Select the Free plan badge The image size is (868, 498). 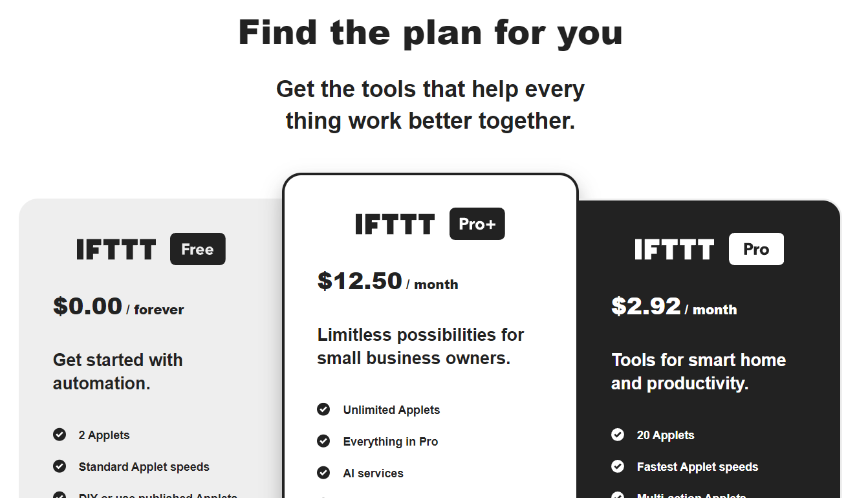pos(198,249)
